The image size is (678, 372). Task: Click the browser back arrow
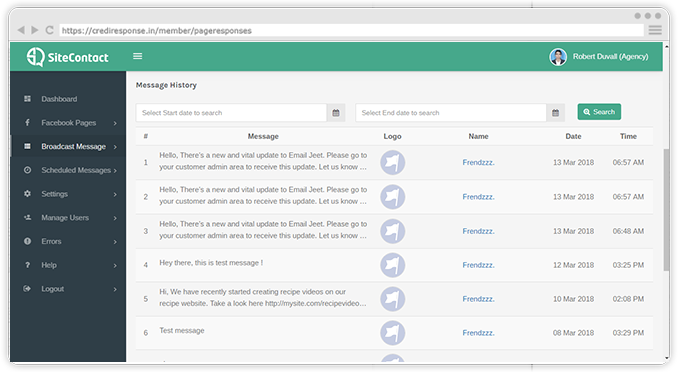[x=20, y=30]
